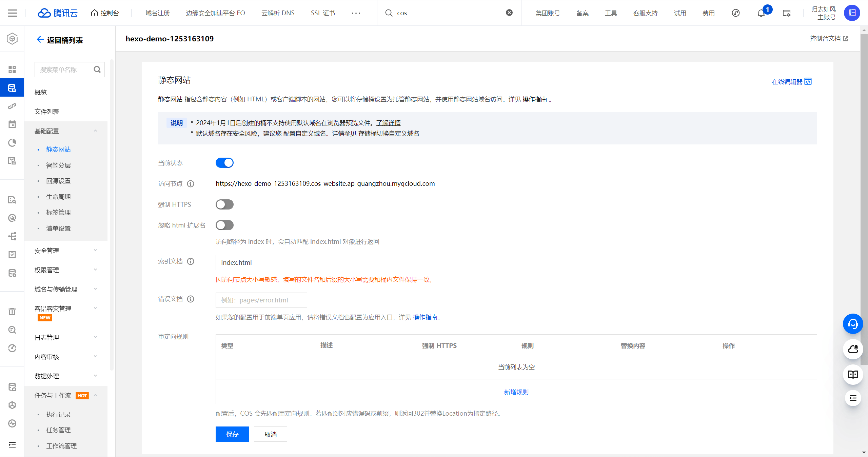Open the console home (控制台)
The image size is (868, 457).
click(105, 13)
